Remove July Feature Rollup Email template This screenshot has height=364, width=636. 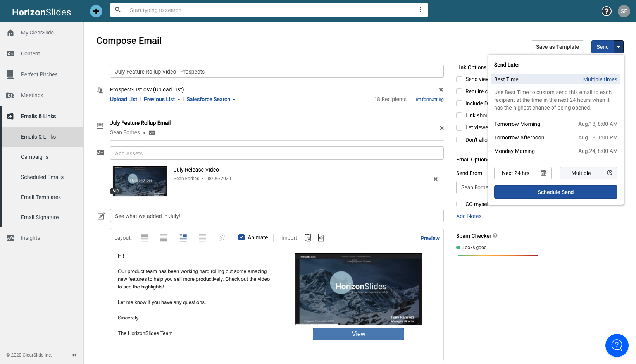coord(441,128)
